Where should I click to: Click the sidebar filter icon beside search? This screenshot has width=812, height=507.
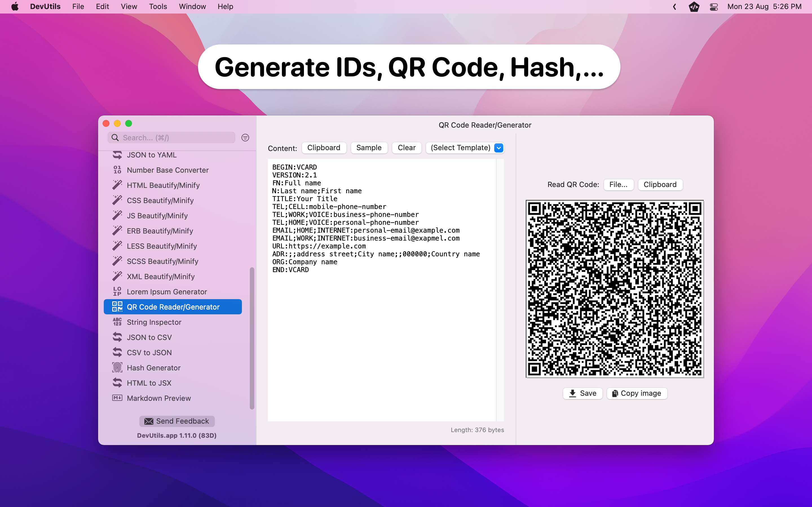(x=245, y=137)
